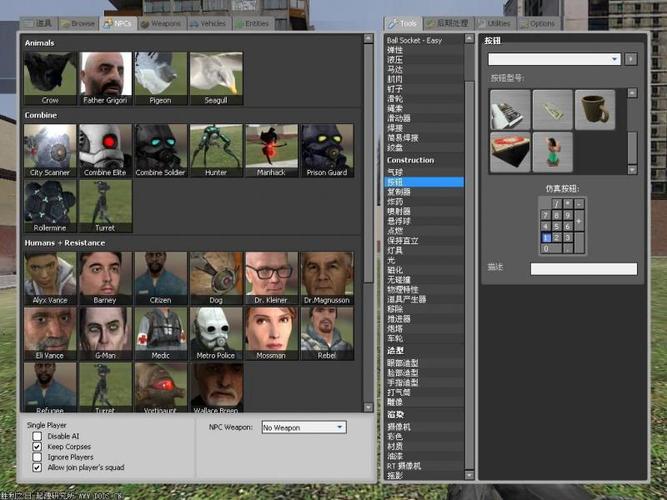Uncheck Allow join player's squad

tap(37, 467)
